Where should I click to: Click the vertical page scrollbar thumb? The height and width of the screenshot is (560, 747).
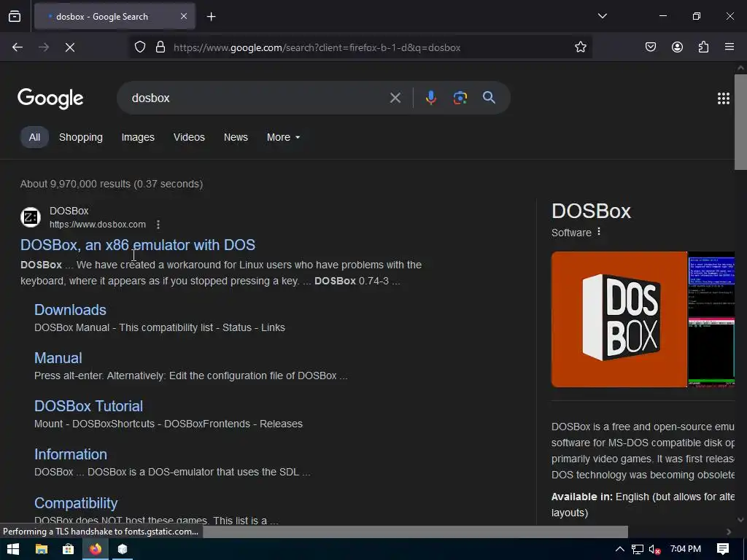click(x=740, y=122)
